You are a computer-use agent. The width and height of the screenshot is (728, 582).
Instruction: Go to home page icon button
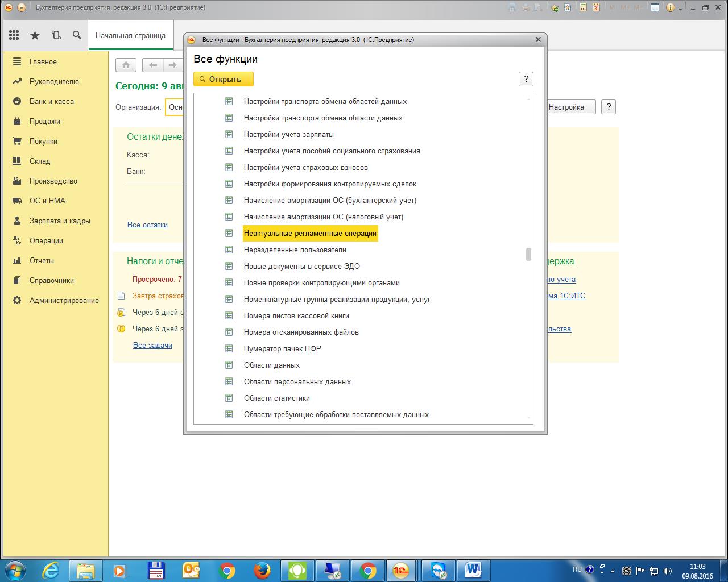pyautogui.click(x=126, y=65)
